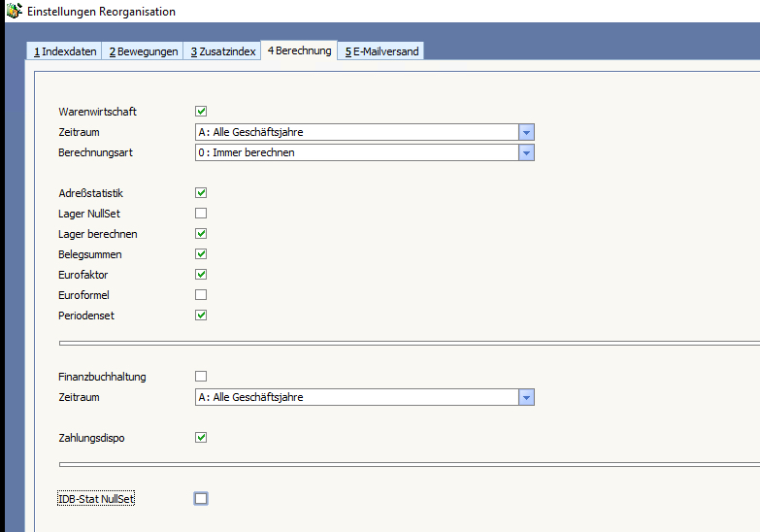The height and width of the screenshot is (532, 760).
Task: Expand the Finanzbuchhaltung Zeitraum dropdown arrow
Action: coord(526,397)
